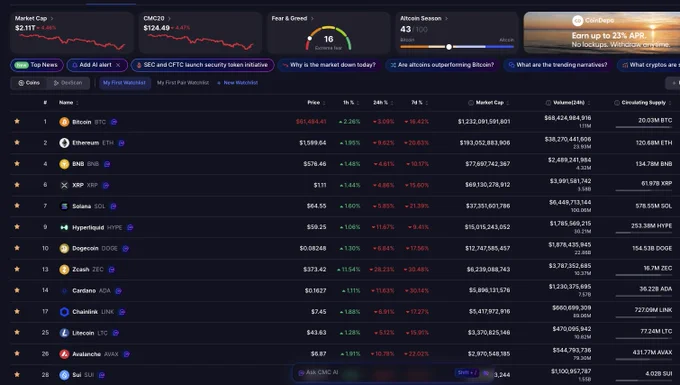Image resolution: width=680 pixels, height=385 pixels.
Task: Toggle the star on the Ethereum row
Action: 17,142
